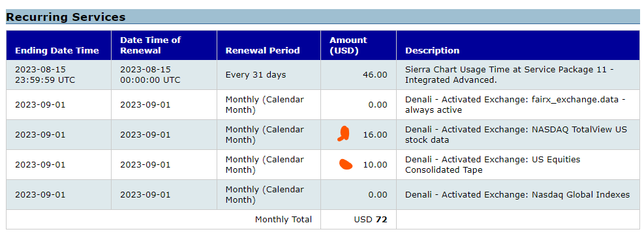
Task: Click the Sierra Chart Service Package 11 description
Action: pyautogui.click(x=510, y=75)
